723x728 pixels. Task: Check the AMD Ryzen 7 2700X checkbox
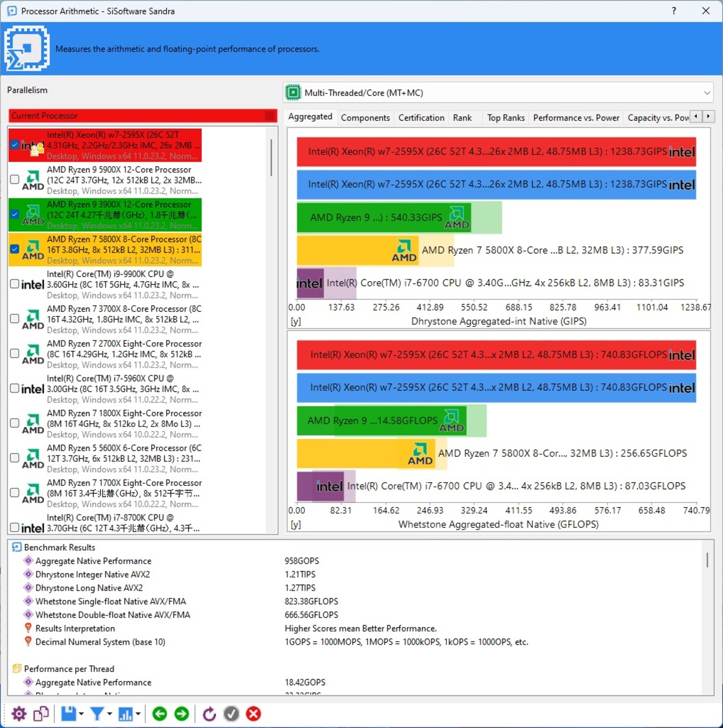point(14,353)
